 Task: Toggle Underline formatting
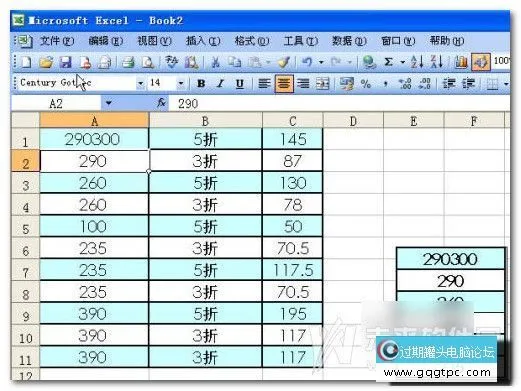(x=239, y=83)
